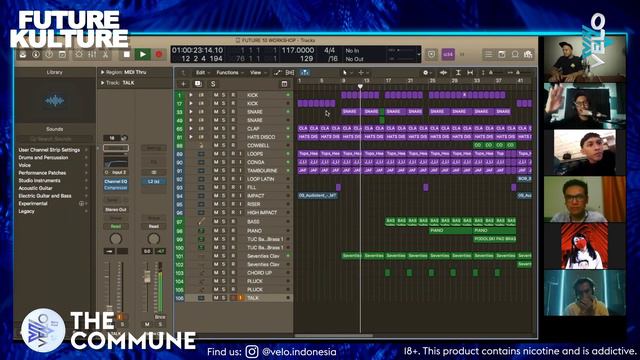The width and height of the screenshot is (640, 360).
Task: Open the Edit menu in Tracks area
Action: 202,73
